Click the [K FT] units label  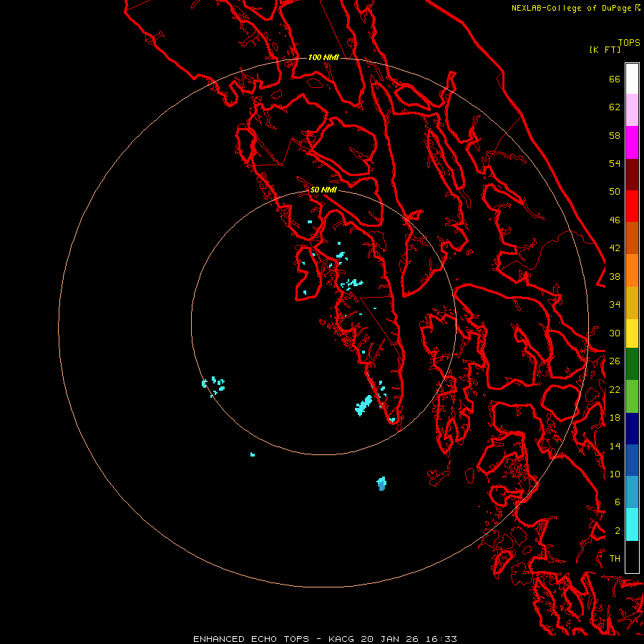click(x=605, y=49)
